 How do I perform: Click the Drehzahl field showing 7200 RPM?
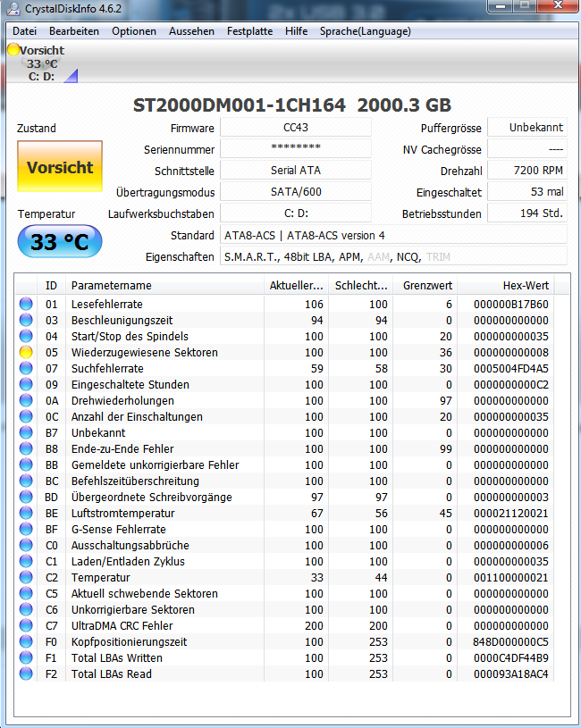527,170
